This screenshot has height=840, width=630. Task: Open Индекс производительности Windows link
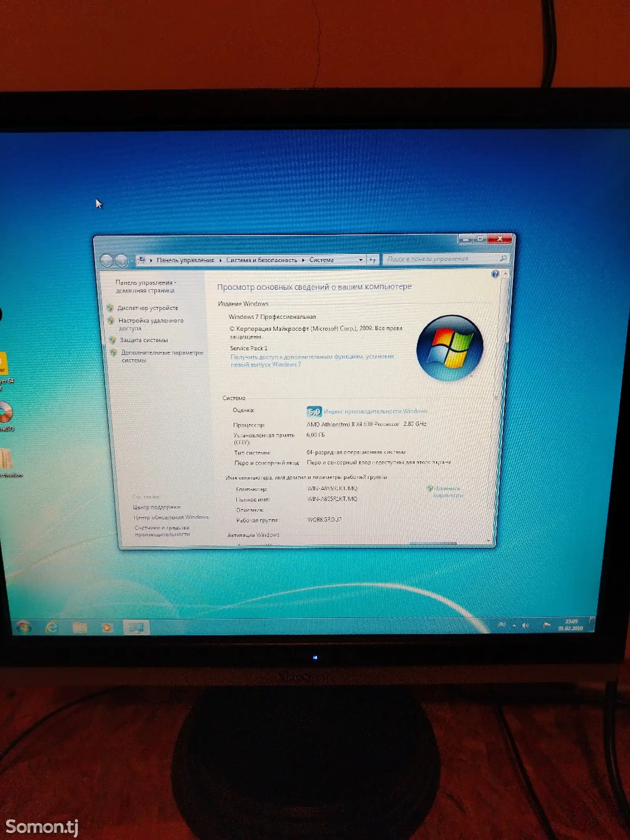tap(376, 411)
